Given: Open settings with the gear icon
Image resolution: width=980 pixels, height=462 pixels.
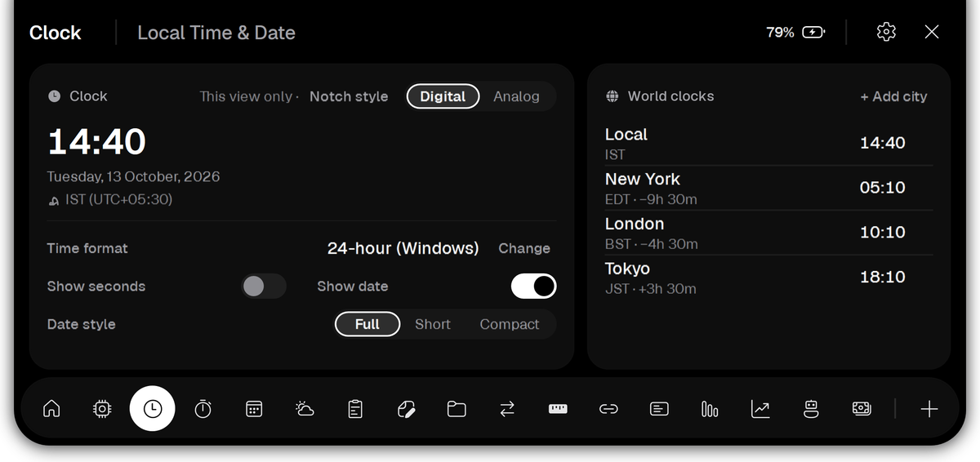Looking at the screenshot, I should [886, 32].
